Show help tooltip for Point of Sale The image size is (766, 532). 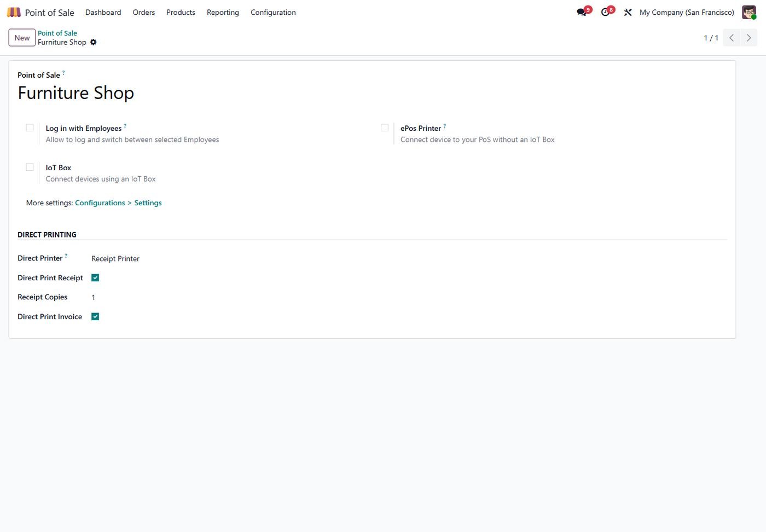click(63, 73)
